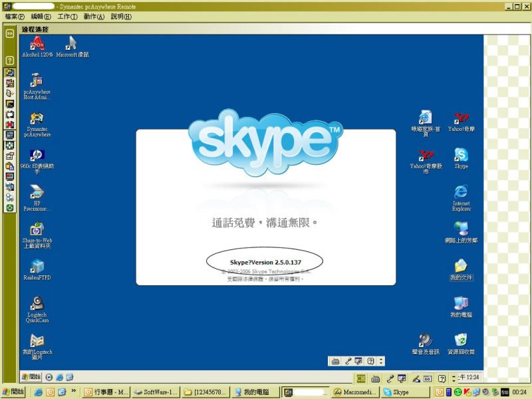The width and height of the screenshot is (532, 399).
Task: Click the door icon in the pcAnywhere sidebar
Action: point(10,93)
